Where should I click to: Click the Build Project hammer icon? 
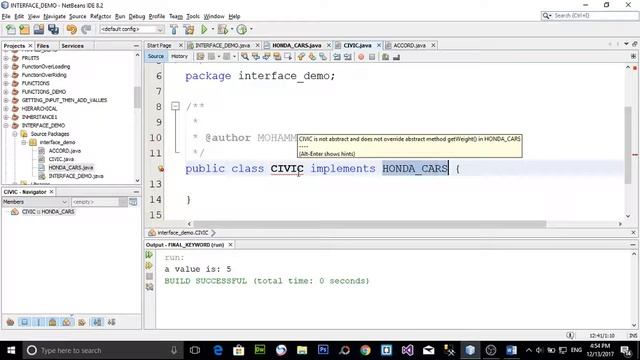174,29
